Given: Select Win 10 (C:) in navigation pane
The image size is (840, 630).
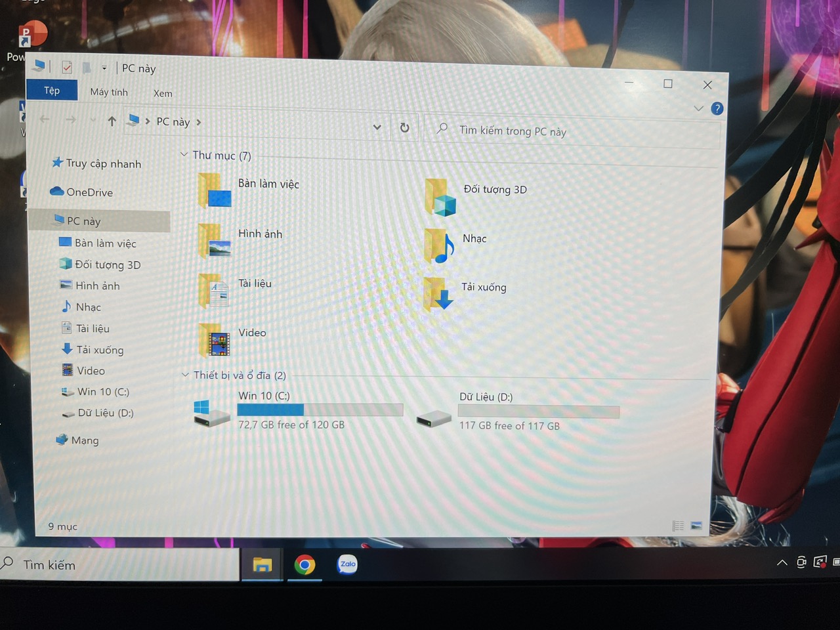Looking at the screenshot, I should tap(96, 392).
